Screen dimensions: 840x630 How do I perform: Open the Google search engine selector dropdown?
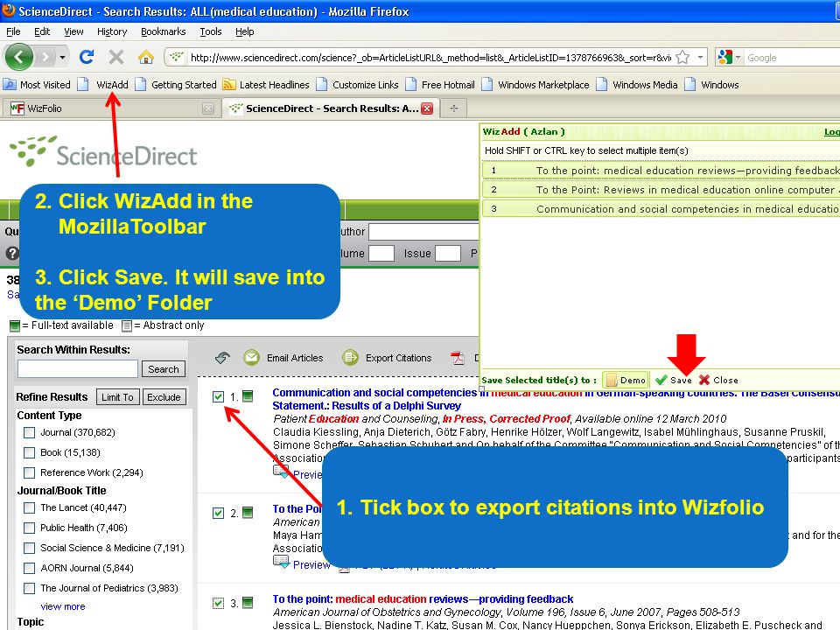[x=729, y=58]
